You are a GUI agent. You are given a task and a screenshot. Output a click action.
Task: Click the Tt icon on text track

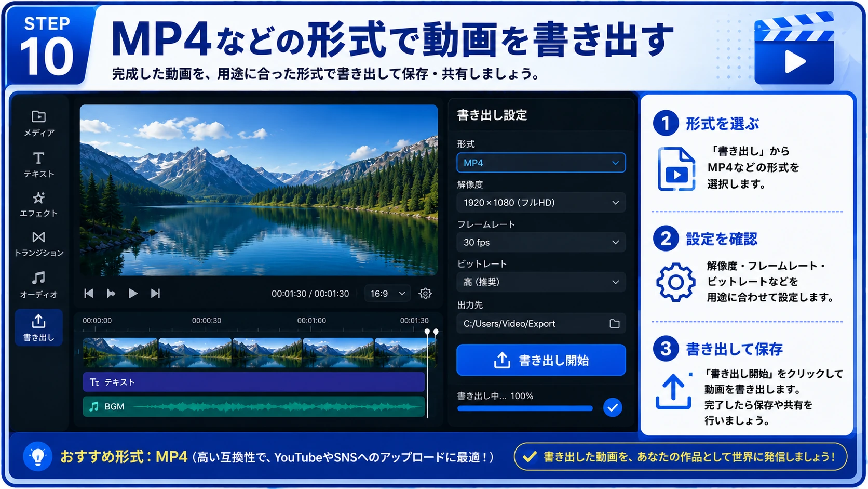tap(94, 382)
